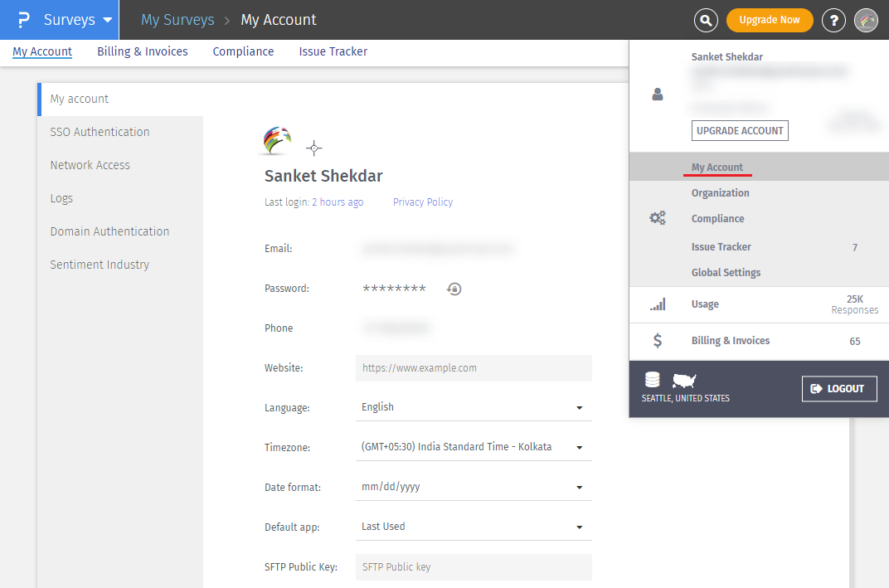Open the Privacy Policy link
This screenshot has width=889, height=588.
[423, 202]
